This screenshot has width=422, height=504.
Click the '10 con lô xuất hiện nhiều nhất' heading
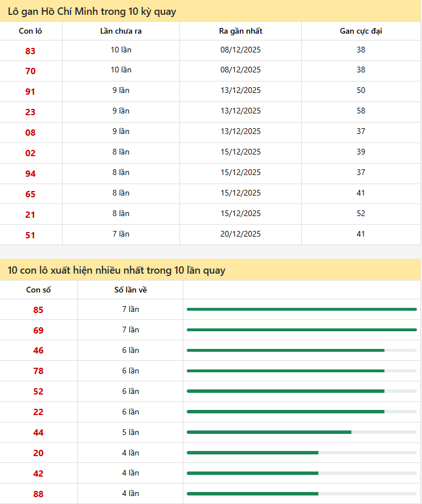coord(116,270)
